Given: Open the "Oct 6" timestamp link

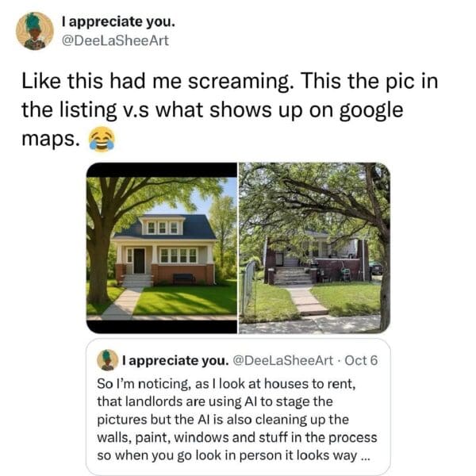Looking at the screenshot, I should (361, 361).
